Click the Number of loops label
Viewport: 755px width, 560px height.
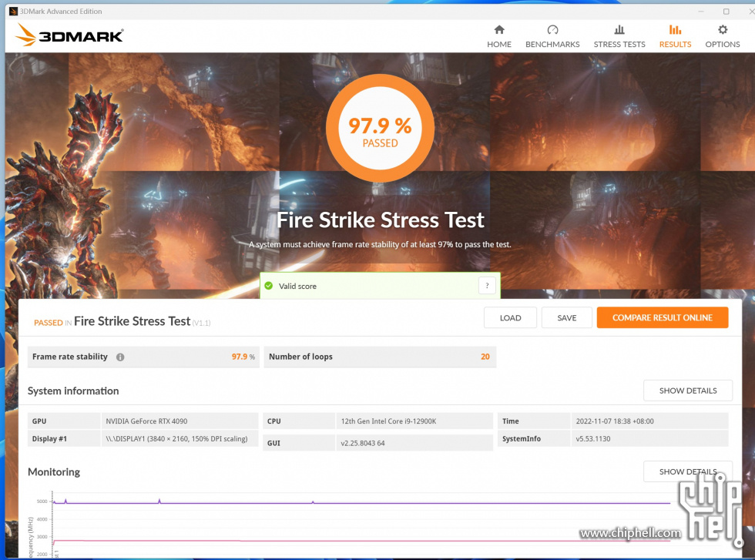[300, 357]
